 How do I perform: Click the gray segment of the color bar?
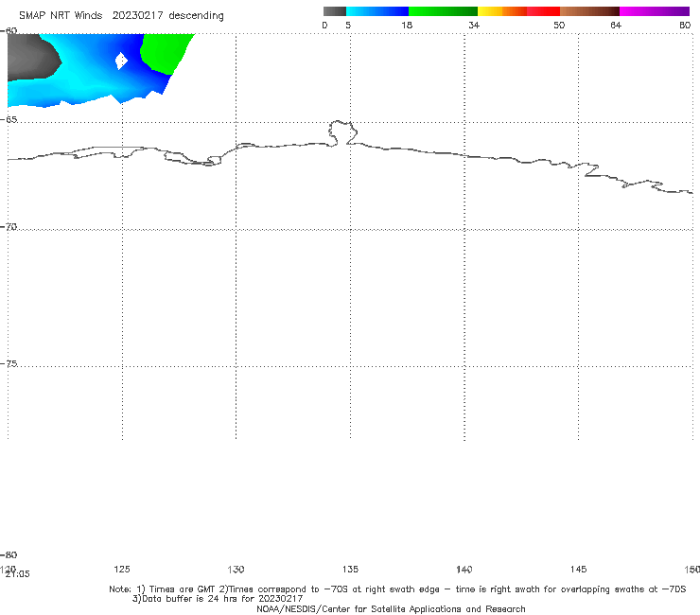(334, 11)
